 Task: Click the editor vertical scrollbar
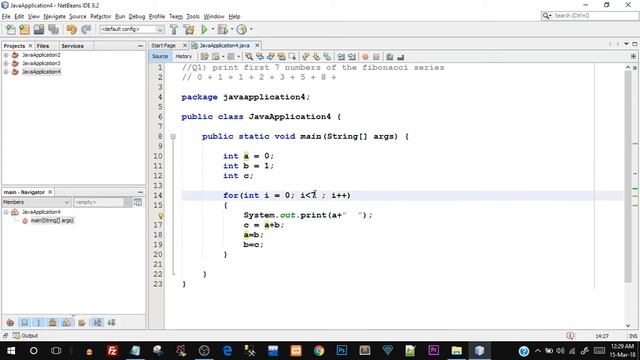(x=628, y=176)
